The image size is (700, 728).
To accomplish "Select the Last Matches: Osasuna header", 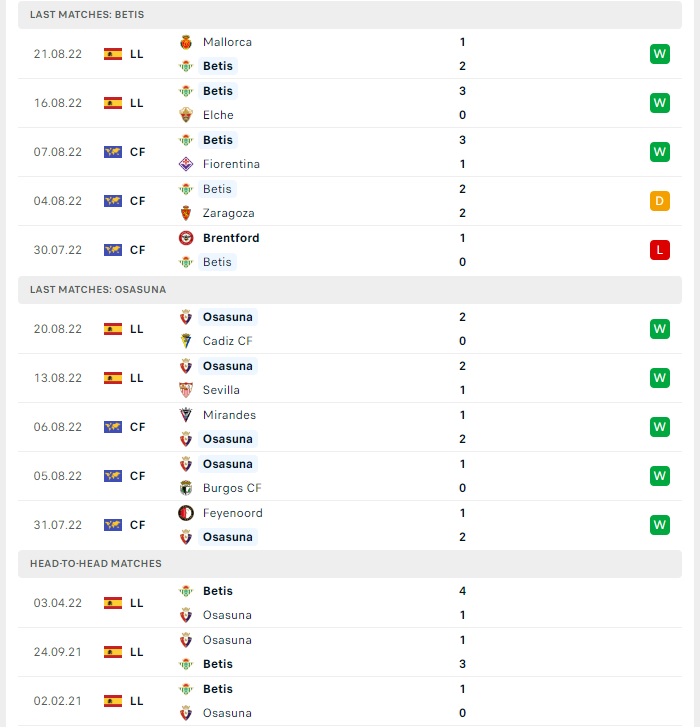I will click(x=350, y=290).
